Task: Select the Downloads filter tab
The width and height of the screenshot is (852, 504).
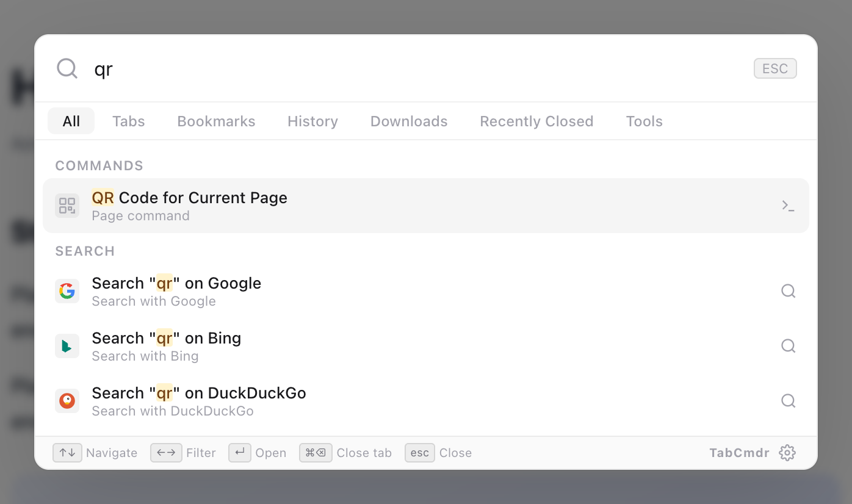Action: point(409,121)
